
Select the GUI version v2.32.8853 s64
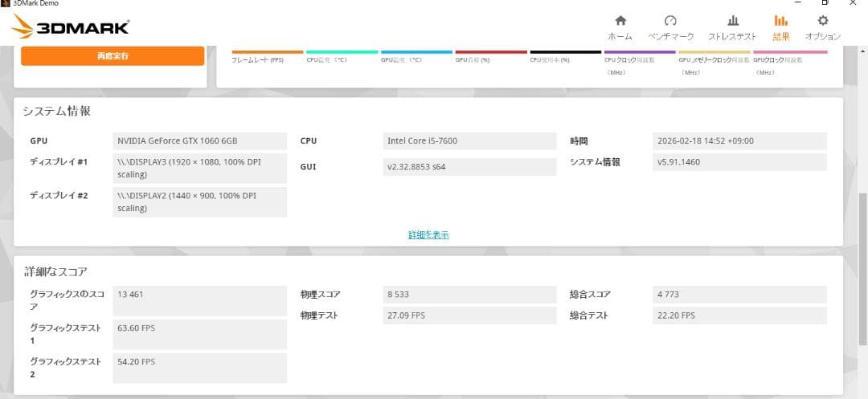pyautogui.click(x=469, y=167)
